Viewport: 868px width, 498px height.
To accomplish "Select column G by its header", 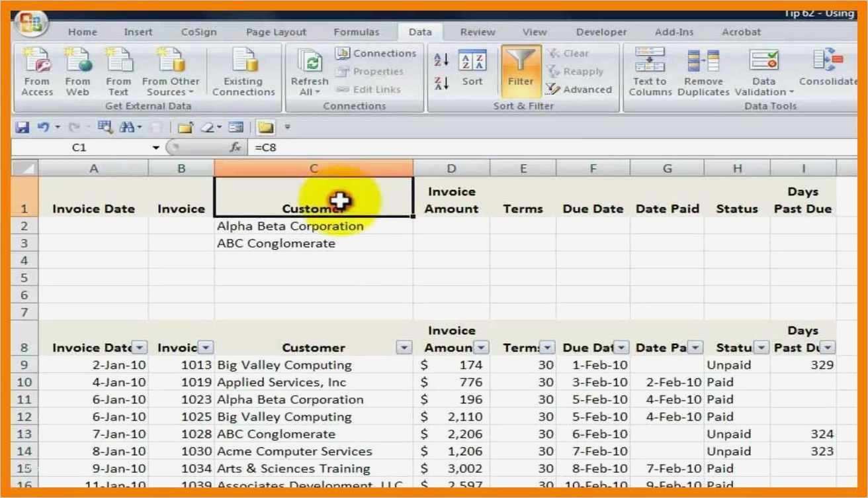I will pyautogui.click(x=667, y=169).
